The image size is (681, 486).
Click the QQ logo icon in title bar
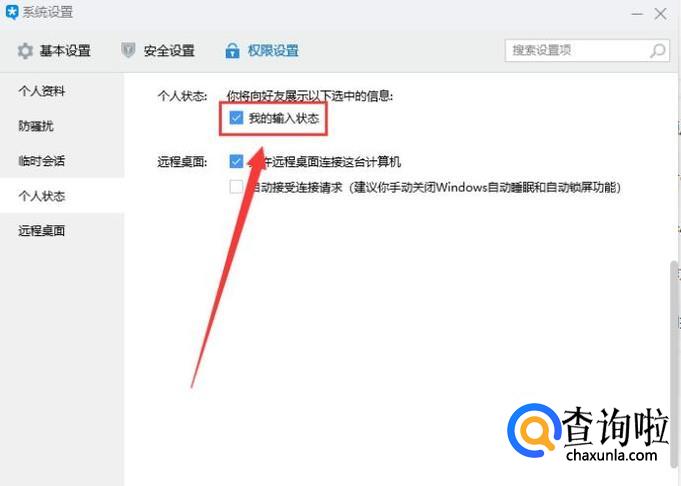pos(12,12)
